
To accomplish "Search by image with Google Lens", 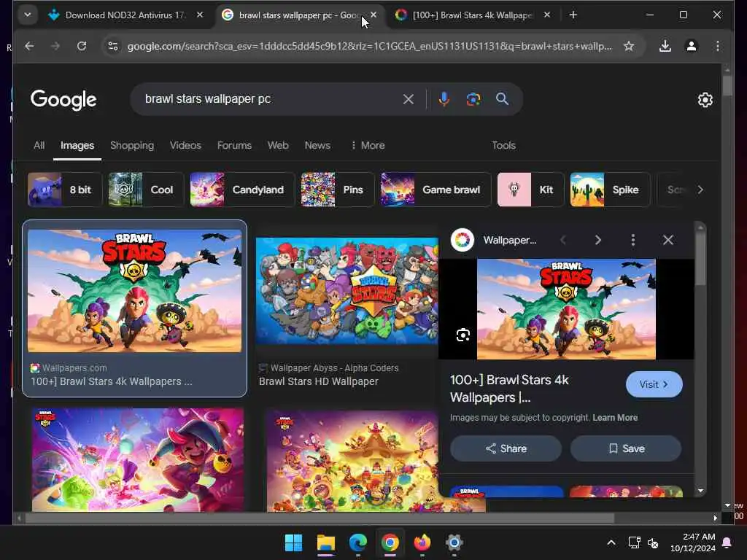I will 473,99.
